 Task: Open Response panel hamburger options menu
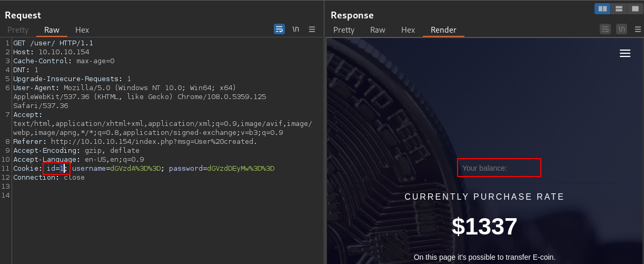pyautogui.click(x=637, y=29)
